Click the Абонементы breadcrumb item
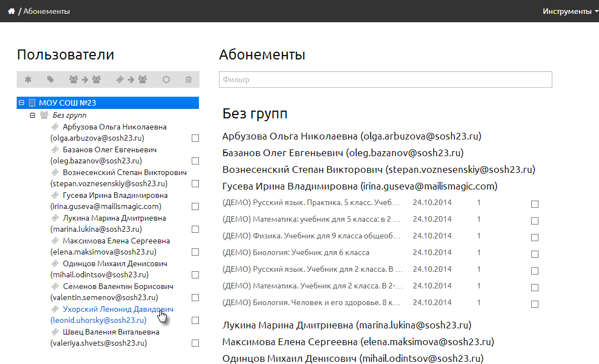599x364 pixels. pos(46,11)
